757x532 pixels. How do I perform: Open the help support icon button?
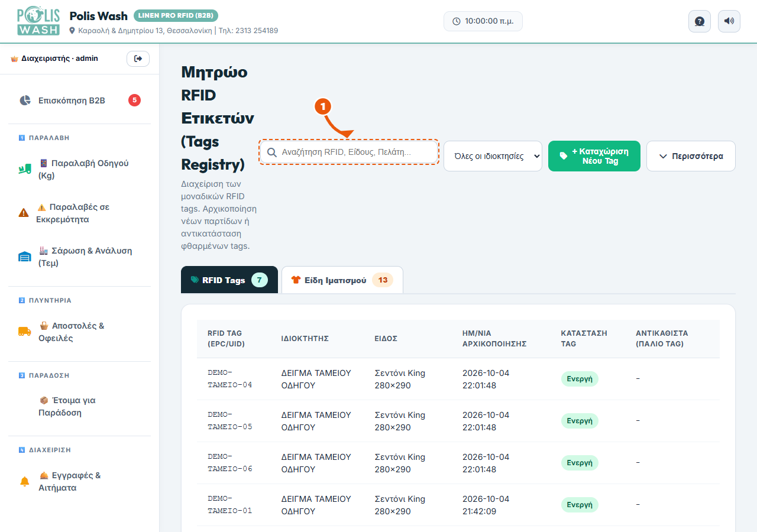point(700,21)
